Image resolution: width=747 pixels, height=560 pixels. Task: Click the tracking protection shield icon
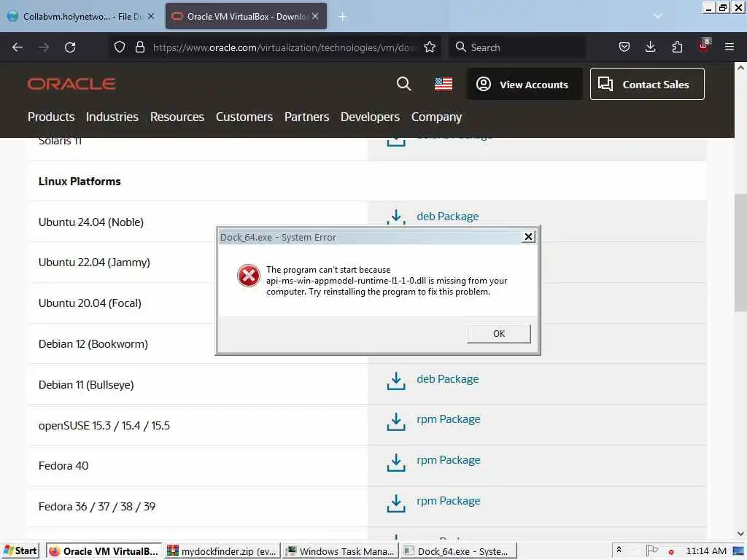[120, 47]
